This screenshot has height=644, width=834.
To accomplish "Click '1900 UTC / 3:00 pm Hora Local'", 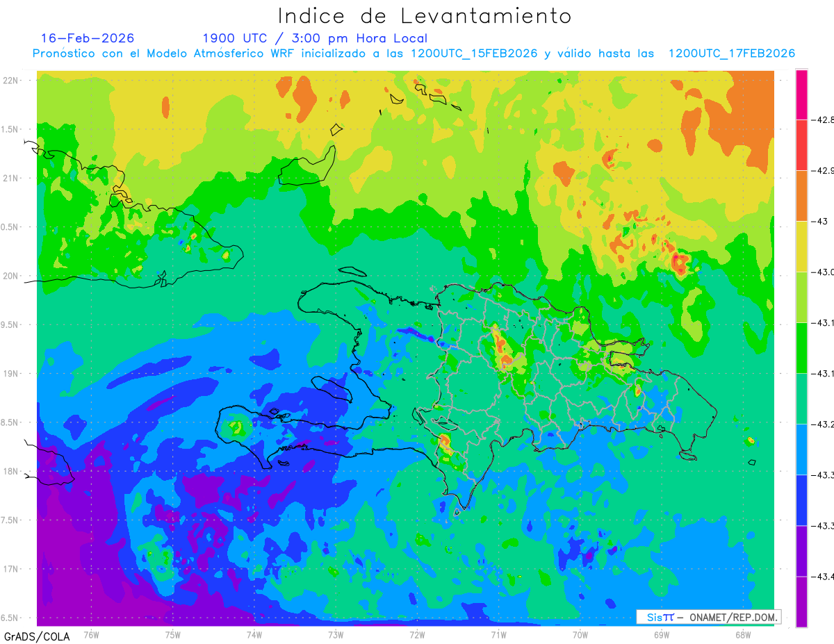I will (315, 38).
